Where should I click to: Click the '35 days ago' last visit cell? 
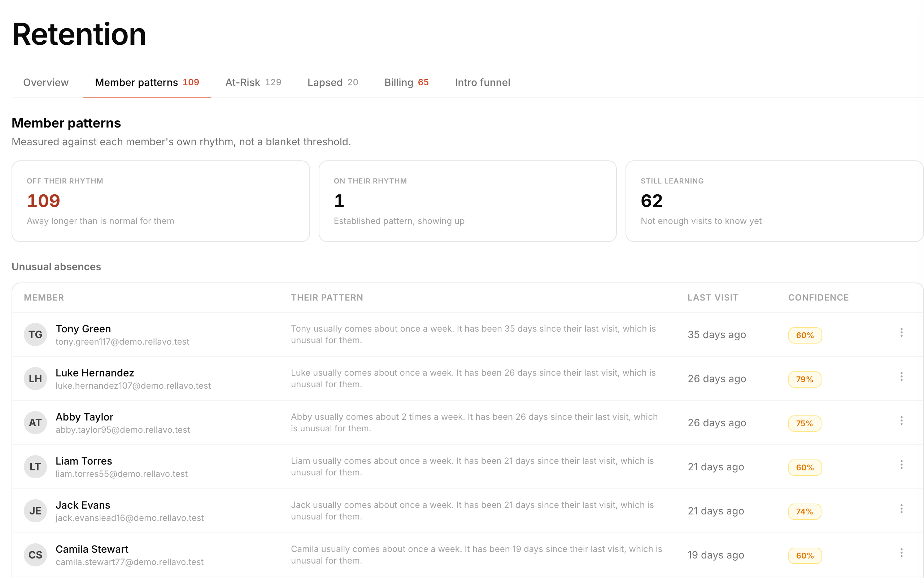[x=717, y=335]
